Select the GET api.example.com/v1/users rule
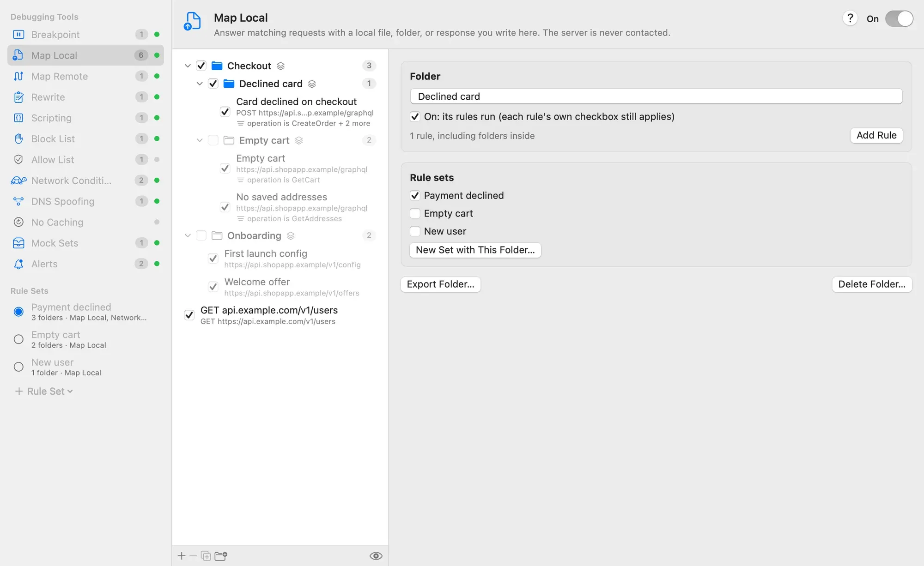This screenshot has height=566, width=924. pyautogui.click(x=280, y=315)
